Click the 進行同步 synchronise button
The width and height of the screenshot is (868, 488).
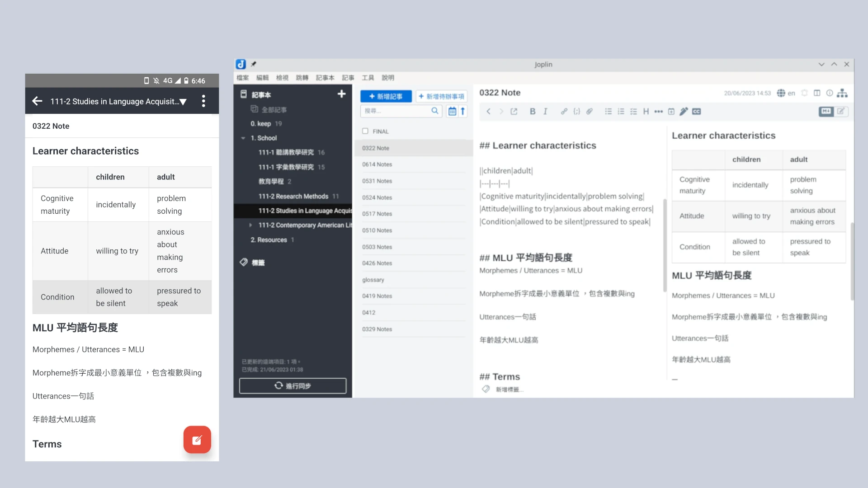(x=292, y=386)
